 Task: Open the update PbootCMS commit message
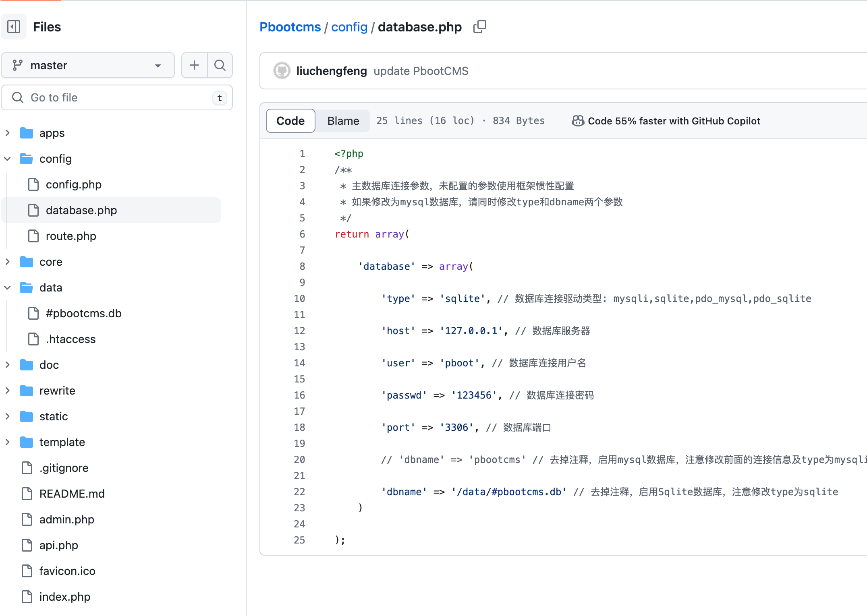pyautogui.click(x=421, y=71)
